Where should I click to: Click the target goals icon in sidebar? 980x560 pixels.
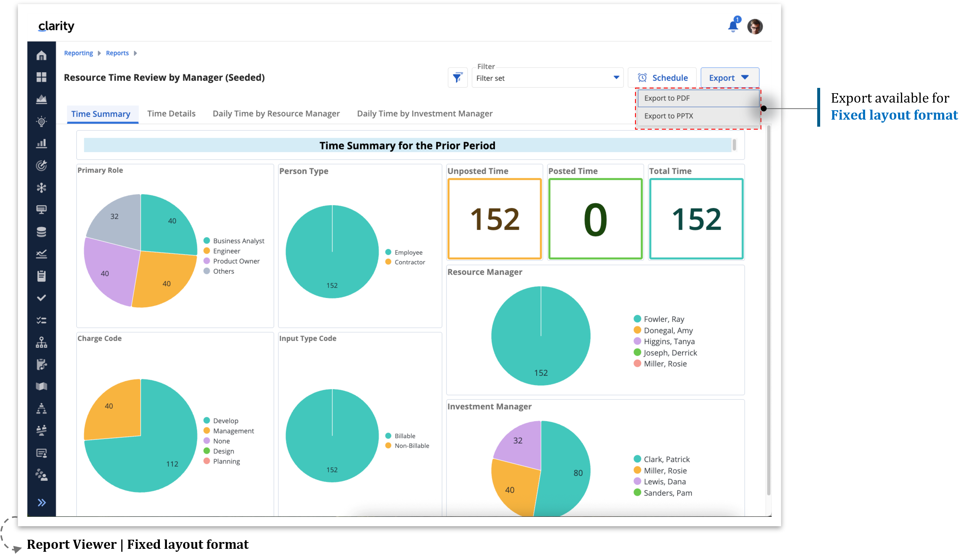pos(41,166)
